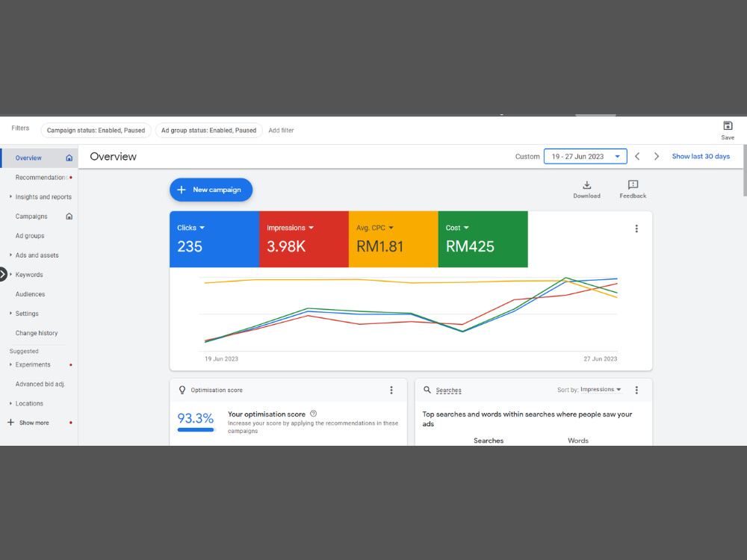
Task: Click the Words column header
Action: coord(578,441)
